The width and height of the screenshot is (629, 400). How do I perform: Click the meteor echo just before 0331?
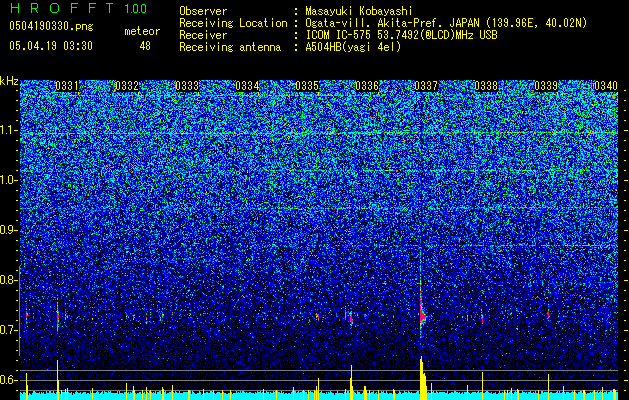(58, 317)
